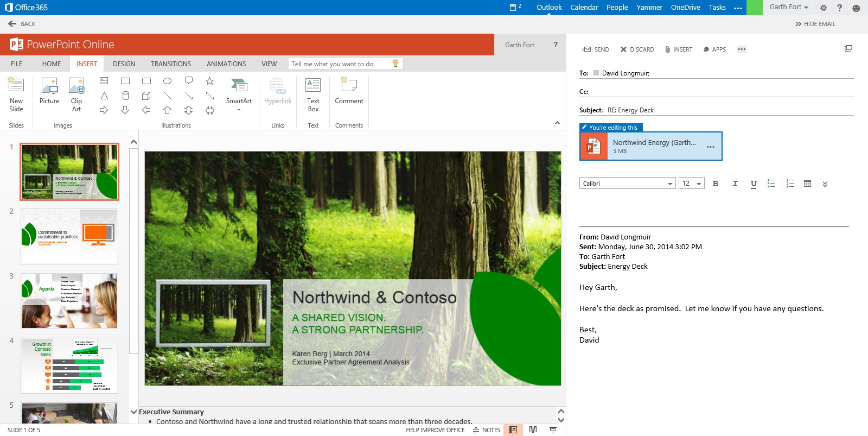The height and width of the screenshot is (436, 868).
Task: Toggle the Notes pane
Action: (x=487, y=430)
